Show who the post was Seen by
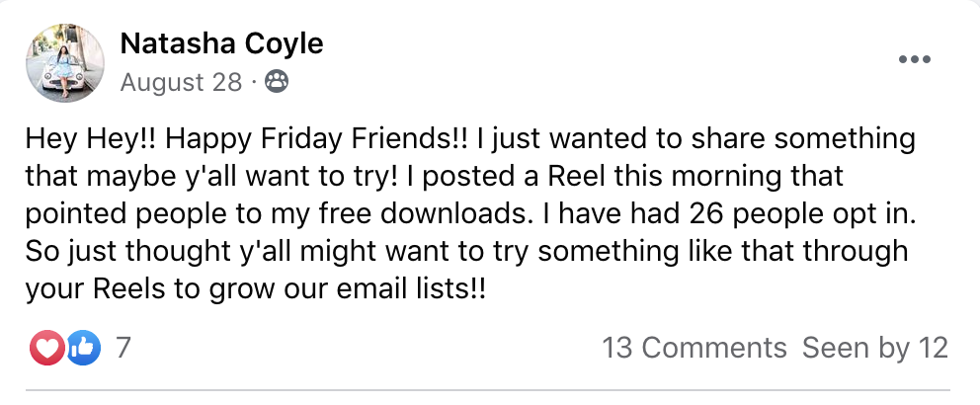The height and width of the screenshot is (405, 980). [x=875, y=348]
